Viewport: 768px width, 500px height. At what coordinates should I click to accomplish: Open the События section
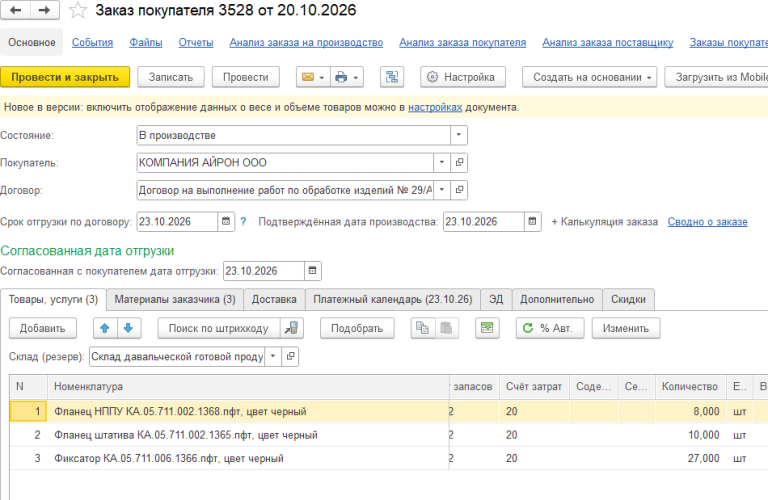click(92, 43)
